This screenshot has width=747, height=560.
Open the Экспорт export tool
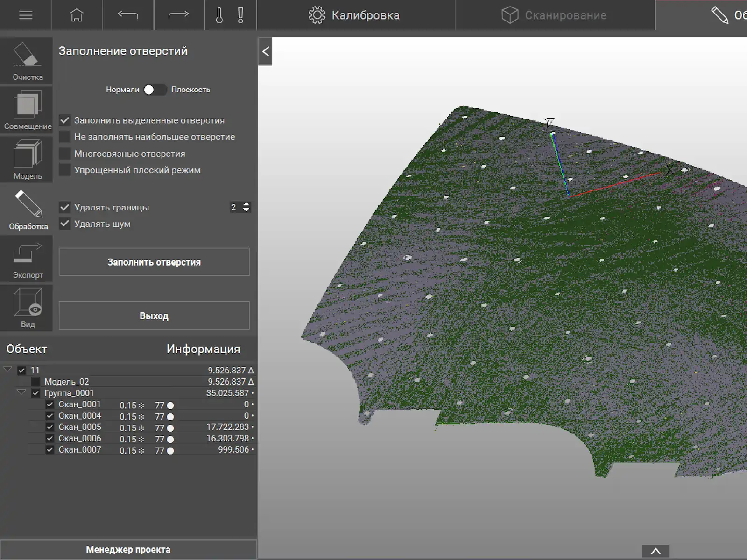(27, 259)
